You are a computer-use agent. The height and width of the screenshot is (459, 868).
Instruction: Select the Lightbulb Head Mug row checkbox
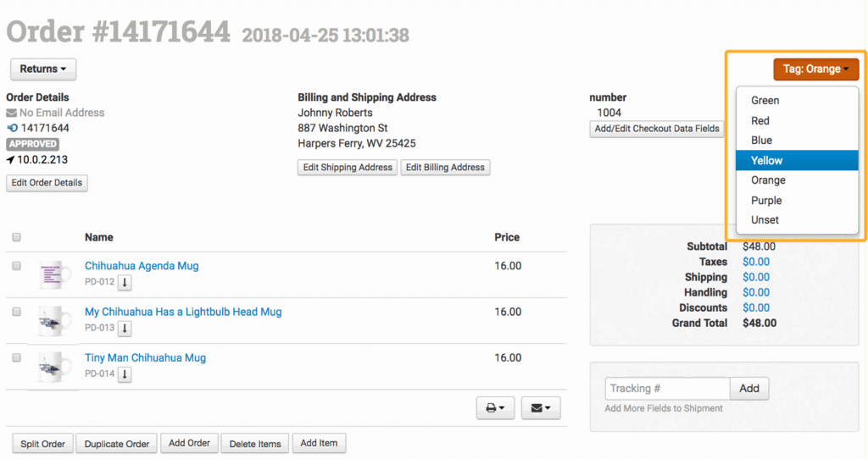click(x=17, y=312)
